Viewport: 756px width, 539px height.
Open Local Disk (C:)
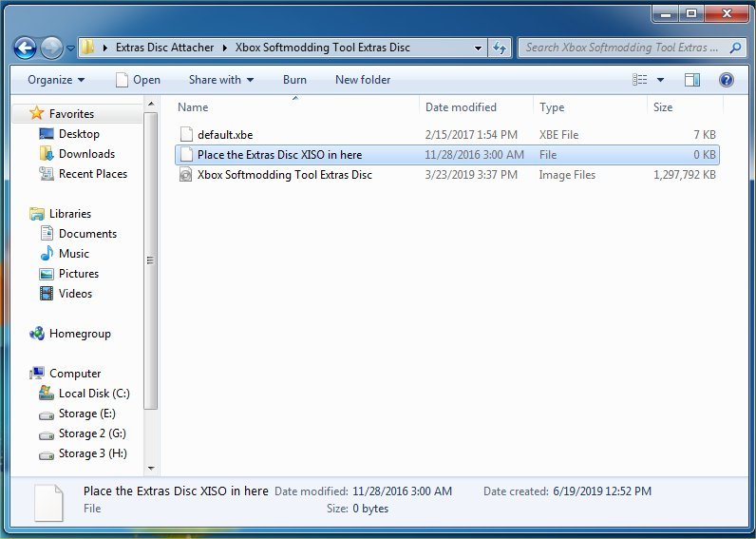click(94, 394)
